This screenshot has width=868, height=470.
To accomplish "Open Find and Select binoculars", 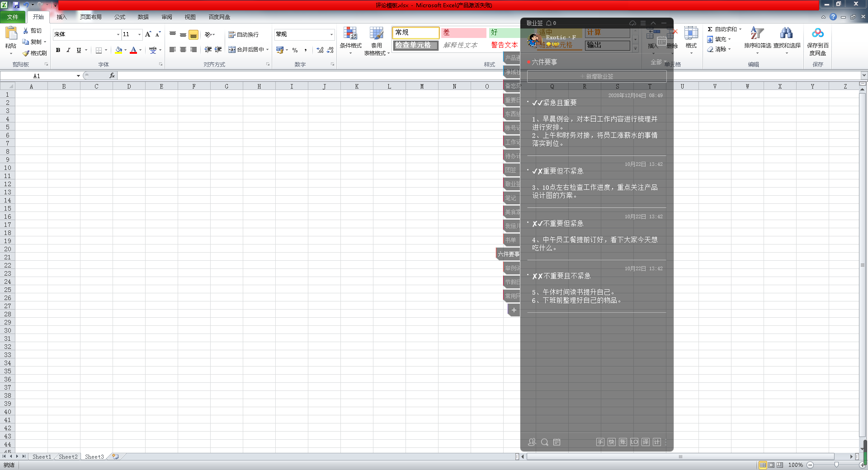I will [787, 40].
